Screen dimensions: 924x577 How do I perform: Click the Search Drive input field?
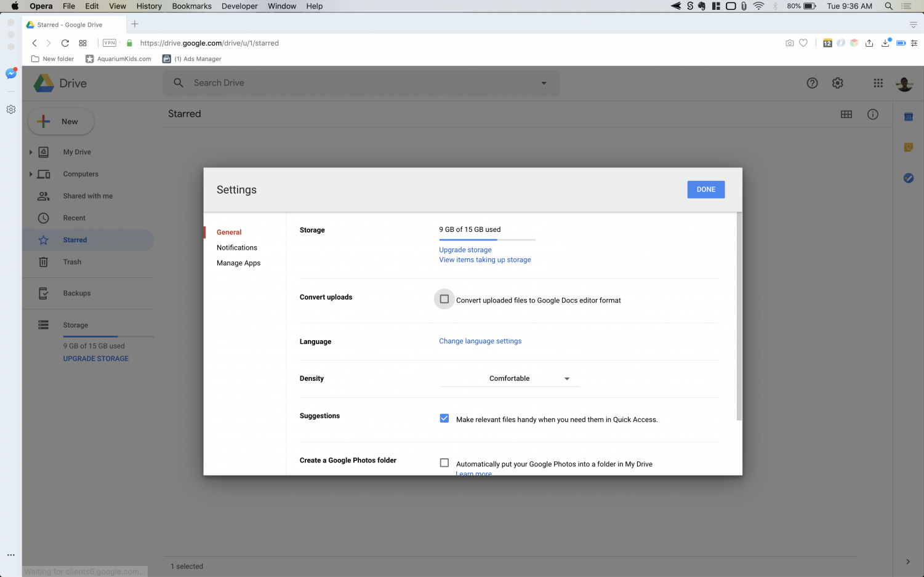tap(357, 83)
